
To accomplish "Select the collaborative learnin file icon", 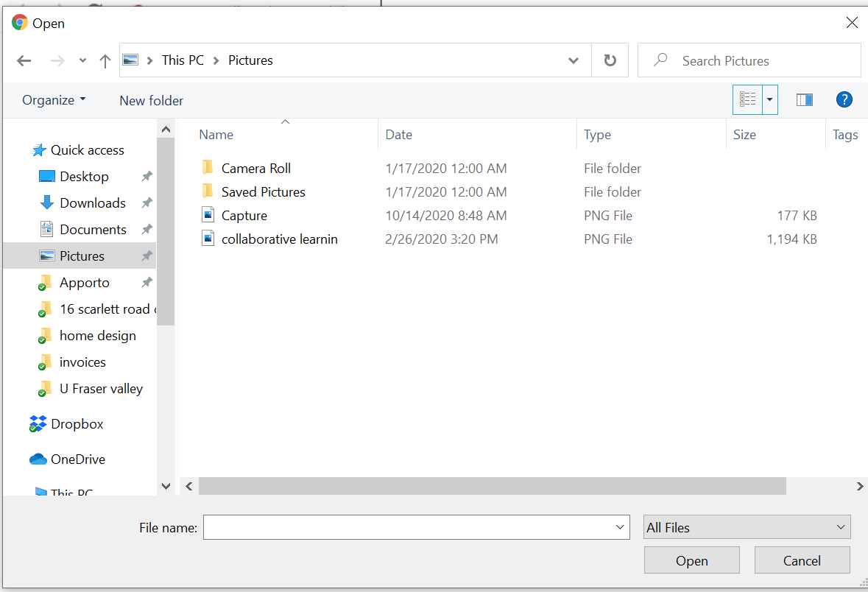I will click(208, 239).
